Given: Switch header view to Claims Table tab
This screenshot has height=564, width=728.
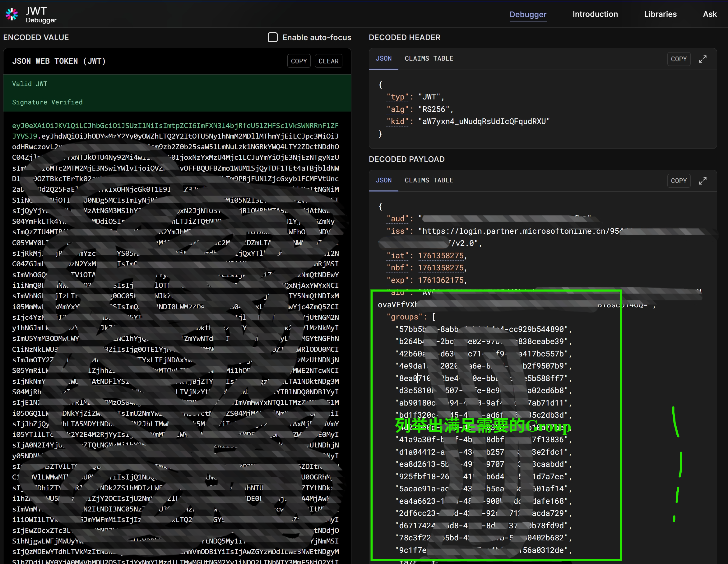Looking at the screenshot, I should tap(429, 59).
